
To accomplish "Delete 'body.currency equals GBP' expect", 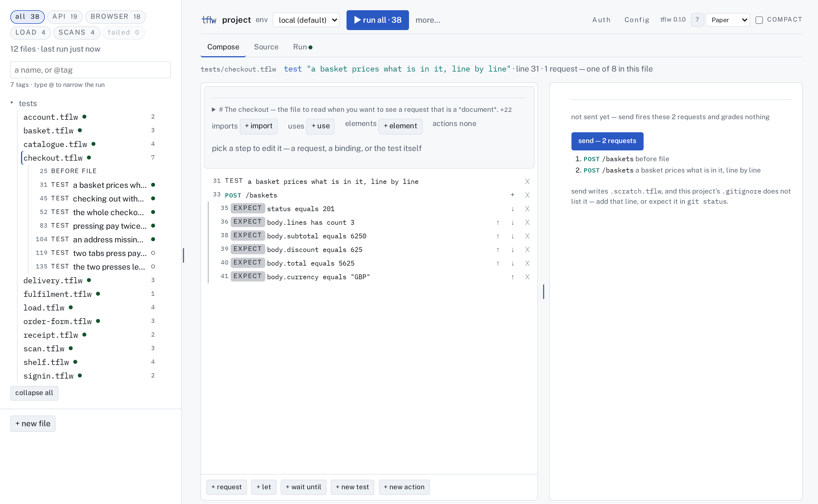I will pos(527,277).
